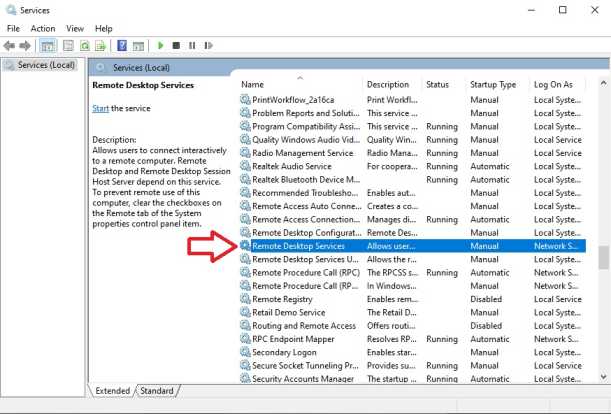The width and height of the screenshot is (611, 414).
Task: Open the Action menu
Action: (x=43, y=28)
